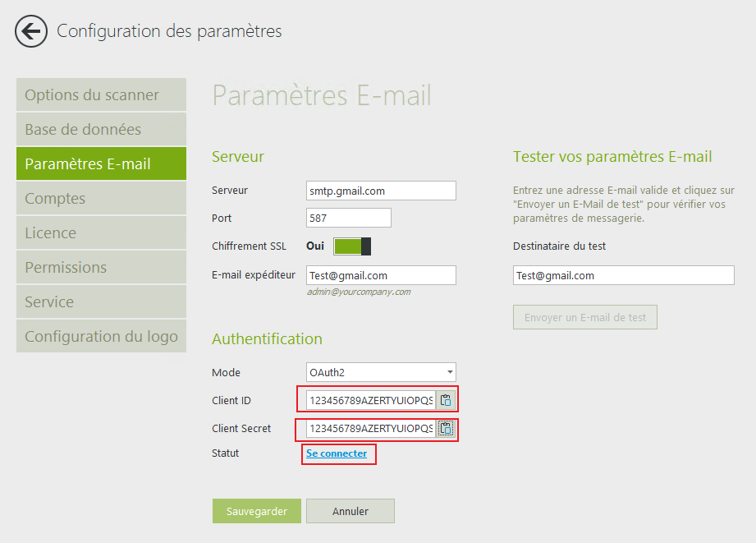This screenshot has width=756, height=543.
Task: Click the paste icon beside Client Secret
Action: (x=446, y=429)
